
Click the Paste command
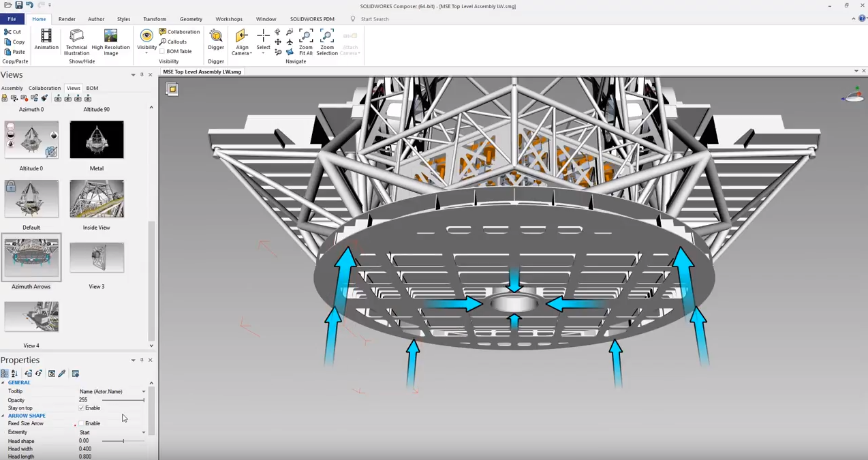(14, 52)
